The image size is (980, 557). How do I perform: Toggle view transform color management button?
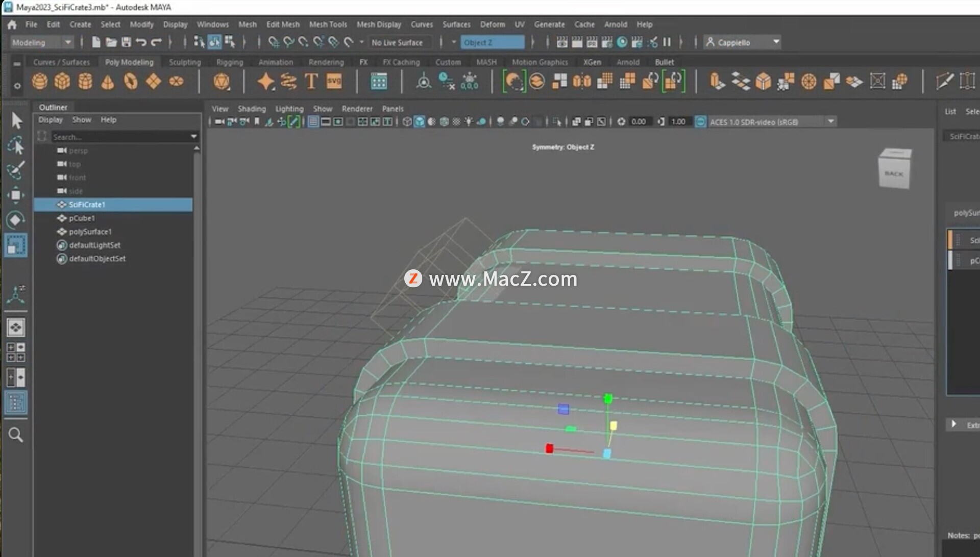point(700,122)
